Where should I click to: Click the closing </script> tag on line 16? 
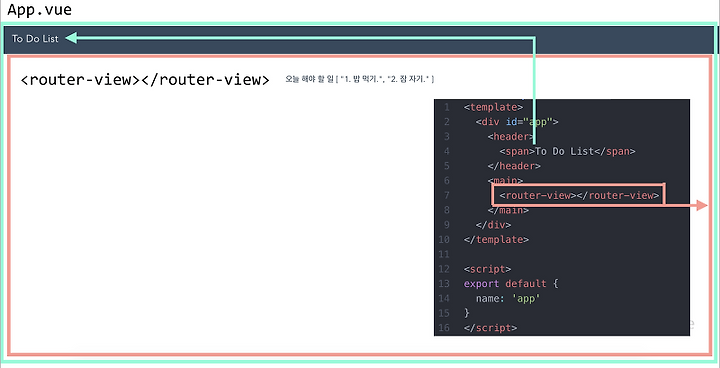[490, 328]
